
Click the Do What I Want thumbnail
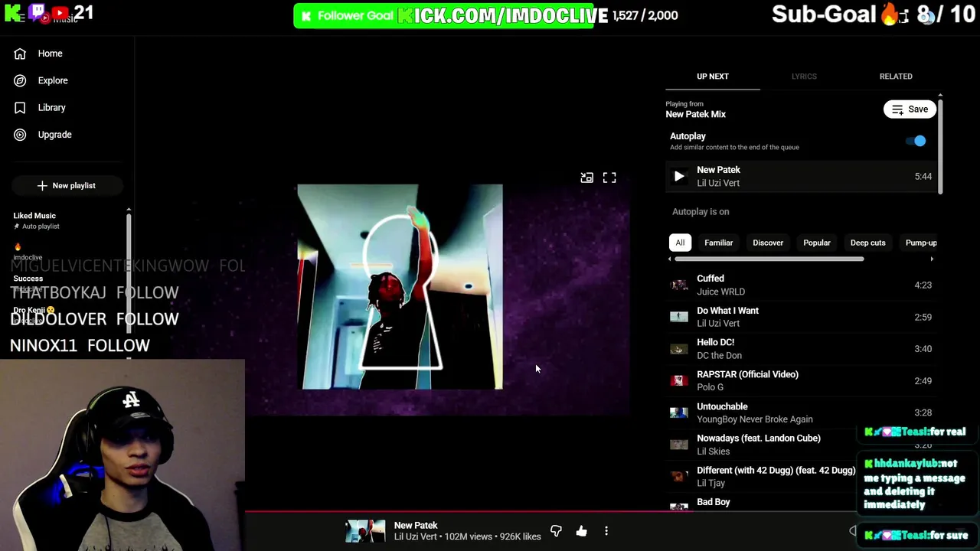click(679, 317)
